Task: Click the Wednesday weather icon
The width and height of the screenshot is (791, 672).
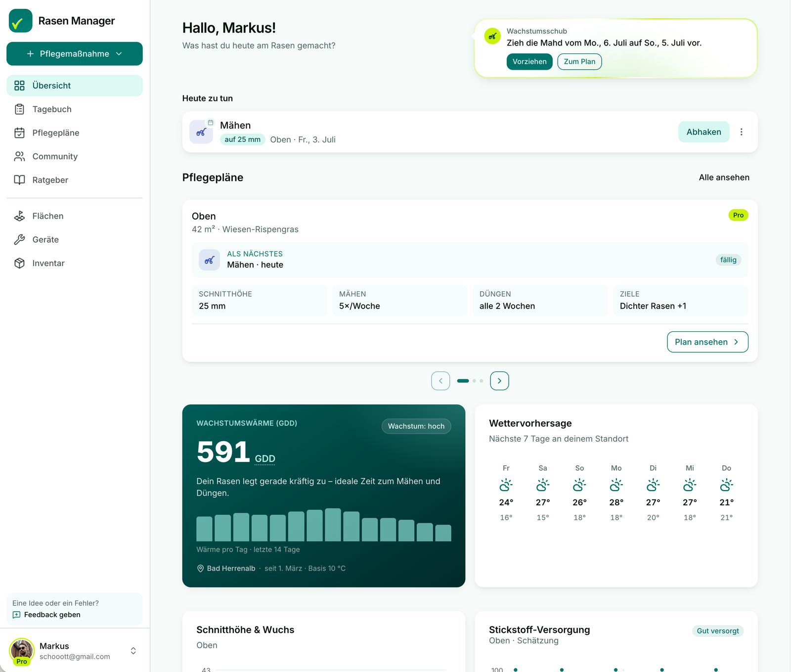Action: [690, 485]
